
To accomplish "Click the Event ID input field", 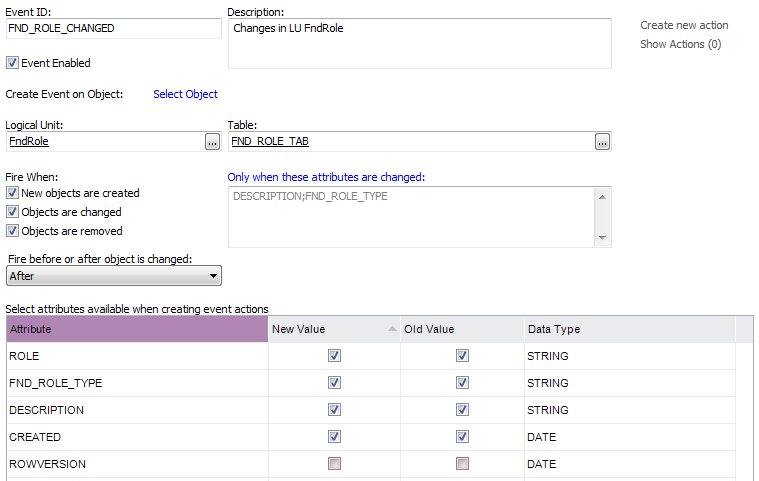I will click(113, 28).
